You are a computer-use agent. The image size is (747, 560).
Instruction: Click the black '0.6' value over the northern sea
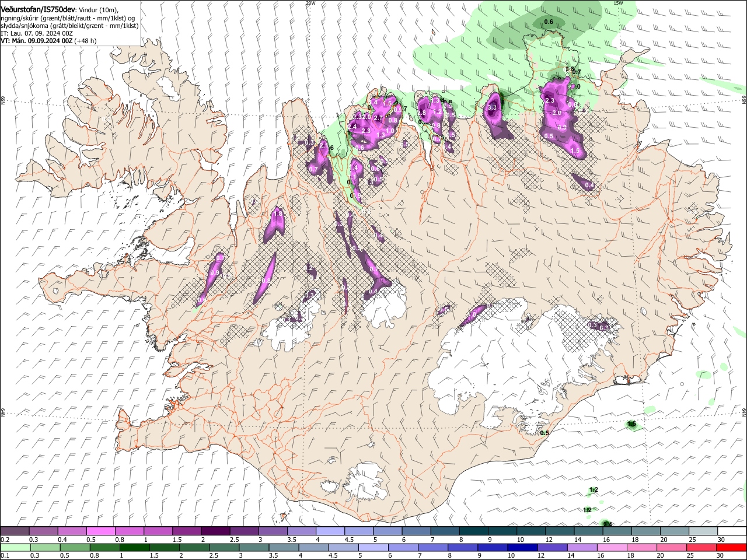(x=549, y=22)
